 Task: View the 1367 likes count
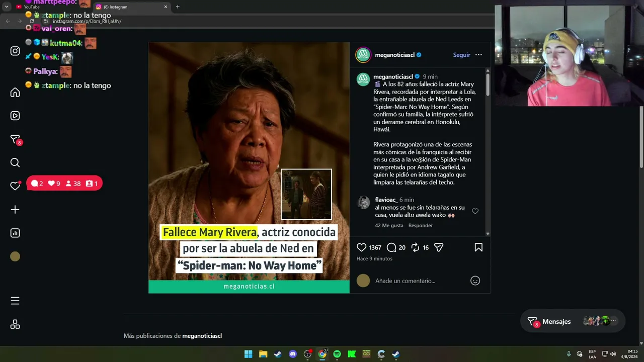pyautogui.click(x=375, y=248)
